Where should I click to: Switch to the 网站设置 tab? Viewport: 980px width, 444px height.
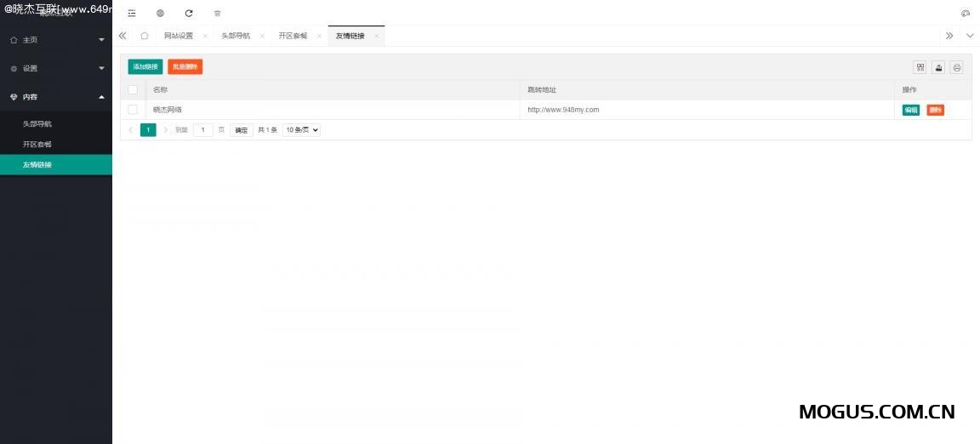179,36
